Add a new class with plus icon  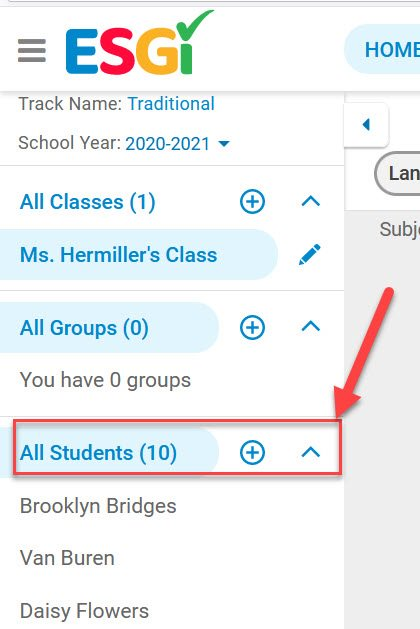pyautogui.click(x=252, y=201)
